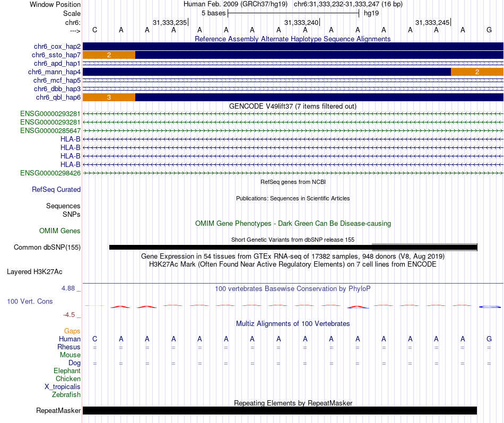
Task: Click the Window Position label
Action: coord(55,4)
